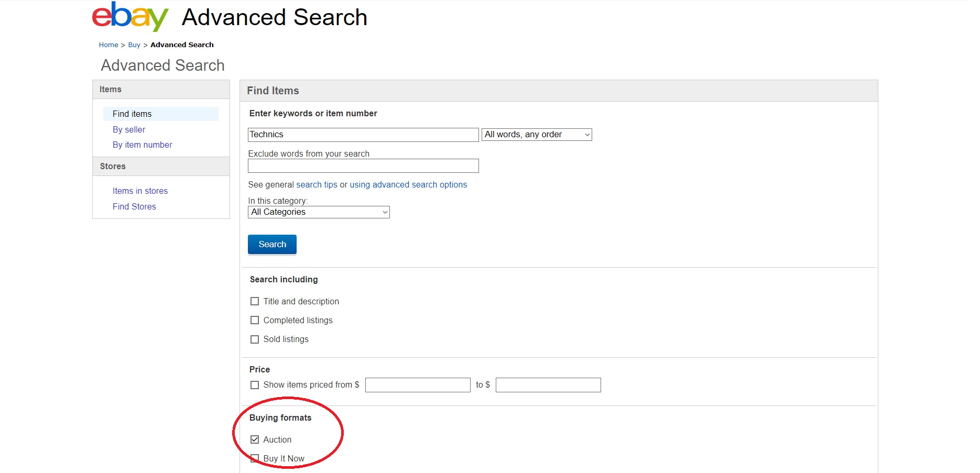
Task: Uncheck the Auction buying format
Action: coord(255,439)
